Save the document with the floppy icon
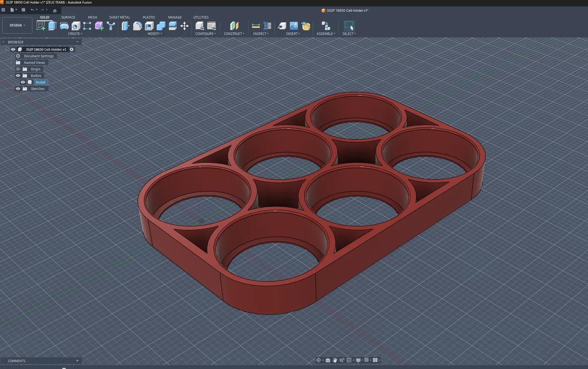This screenshot has width=588, height=369. click(x=24, y=10)
